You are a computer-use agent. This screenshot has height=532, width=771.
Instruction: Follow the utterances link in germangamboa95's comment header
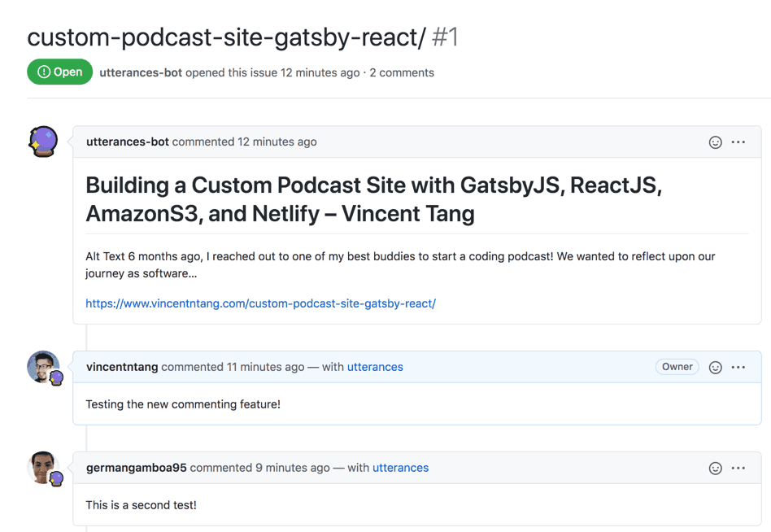400,468
